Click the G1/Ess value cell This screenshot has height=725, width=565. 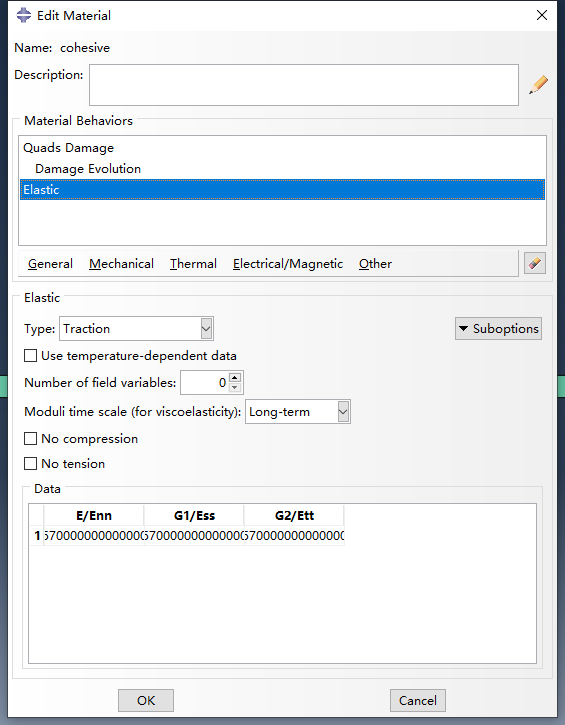coord(194,536)
